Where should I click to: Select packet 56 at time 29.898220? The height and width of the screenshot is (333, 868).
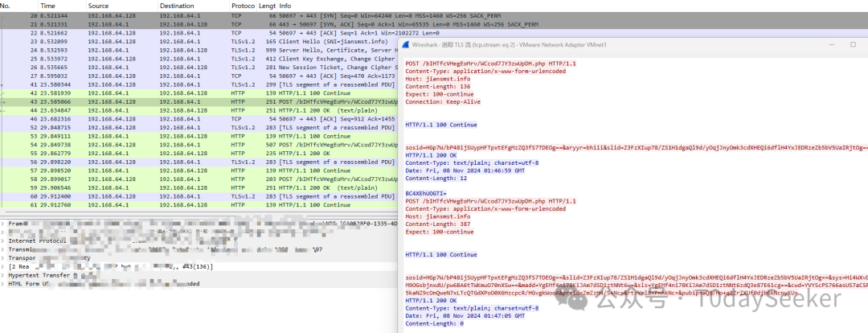point(199,162)
